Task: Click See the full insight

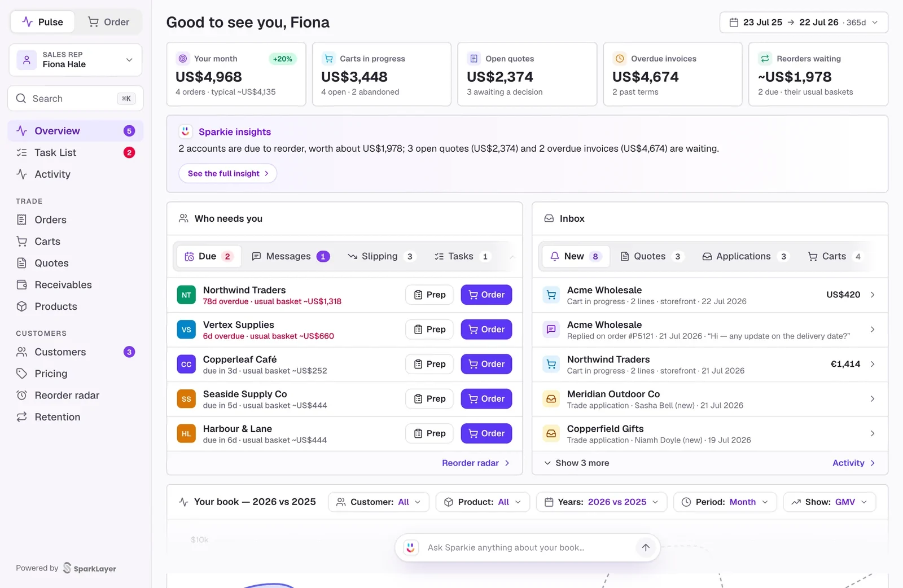Action: (228, 174)
